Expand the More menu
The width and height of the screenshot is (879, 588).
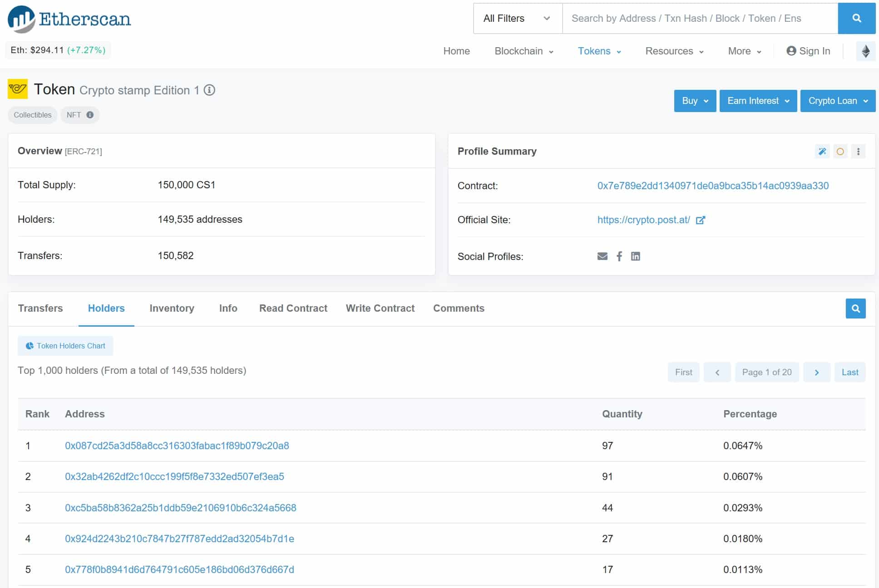coord(745,51)
